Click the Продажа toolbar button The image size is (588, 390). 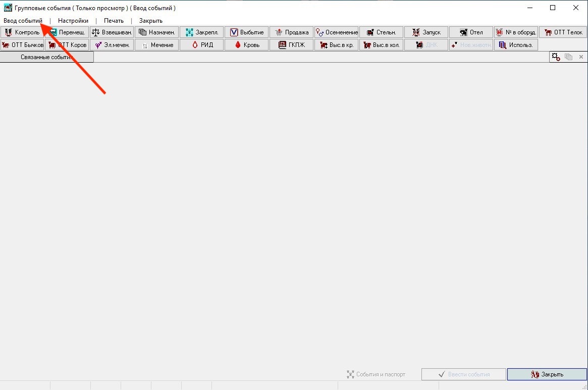291,32
